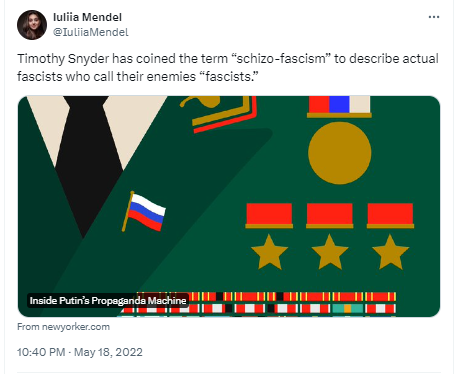The height and width of the screenshot is (374, 457).
Task: Open the 10:40 PM May 18, 2022 timestamp
Action: click(x=80, y=352)
